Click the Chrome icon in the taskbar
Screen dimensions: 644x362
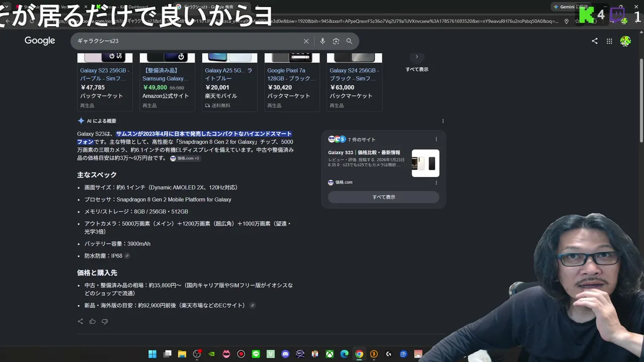(x=359, y=354)
